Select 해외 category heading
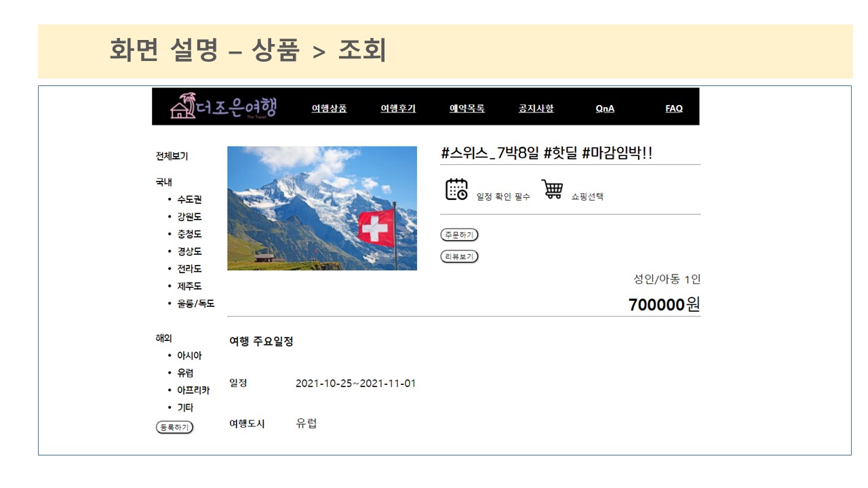The image size is (868, 488). [x=163, y=338]
